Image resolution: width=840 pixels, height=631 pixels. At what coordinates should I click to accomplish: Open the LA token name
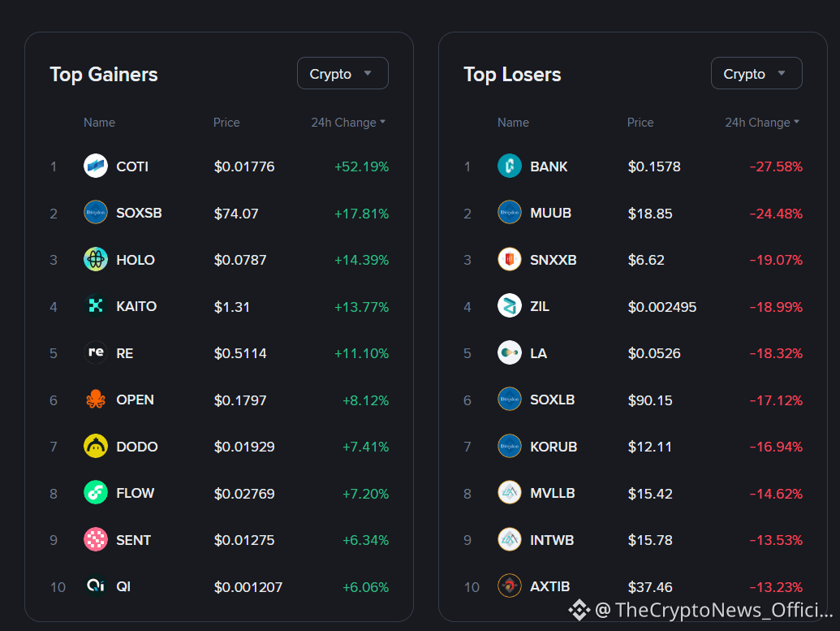click(539, 353)
